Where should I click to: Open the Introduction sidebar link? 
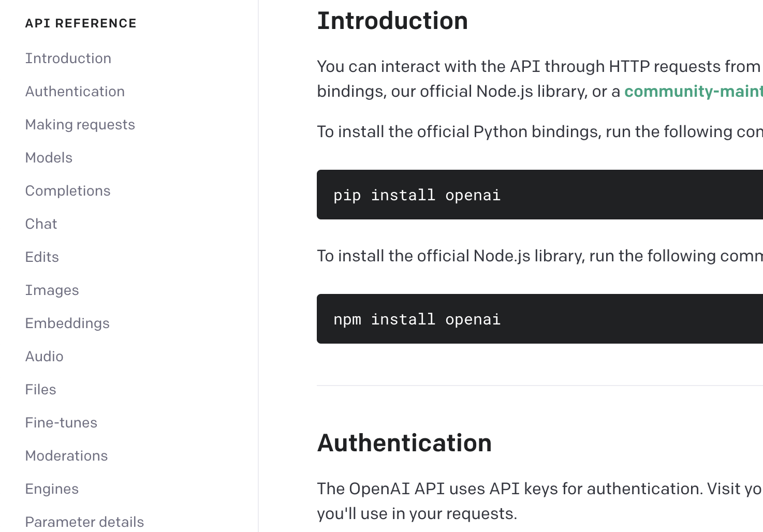point(68,58)
